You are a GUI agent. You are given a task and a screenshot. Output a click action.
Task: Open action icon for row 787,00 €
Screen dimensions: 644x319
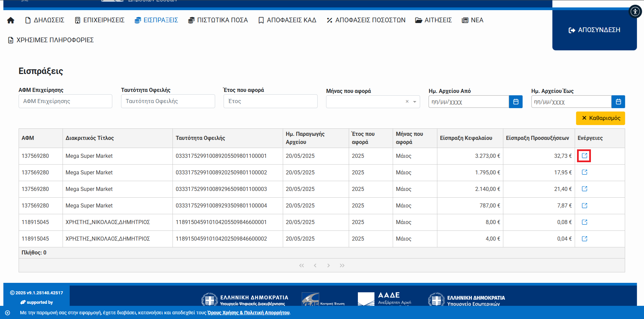(584, 205)
